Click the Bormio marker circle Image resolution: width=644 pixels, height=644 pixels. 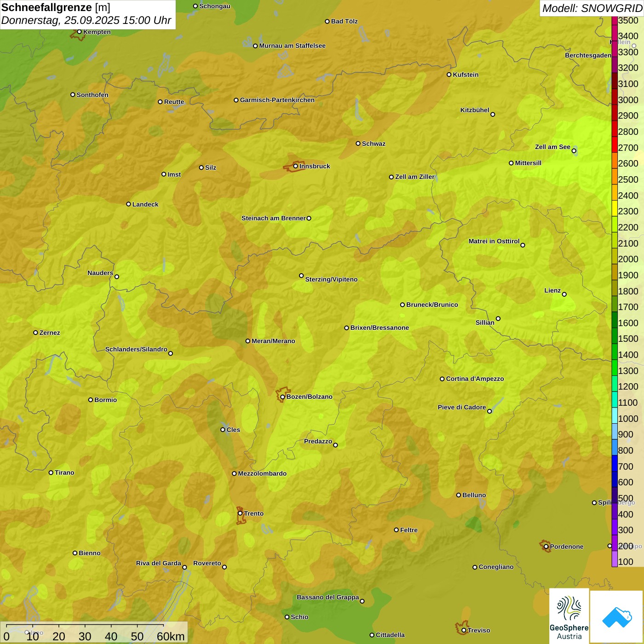91,400
